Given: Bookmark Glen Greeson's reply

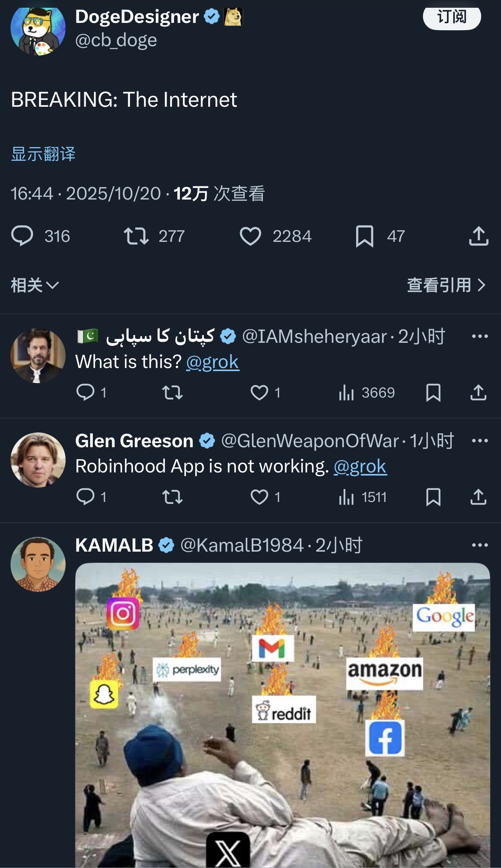Looking at the screenshot, I should coord(433,497).
